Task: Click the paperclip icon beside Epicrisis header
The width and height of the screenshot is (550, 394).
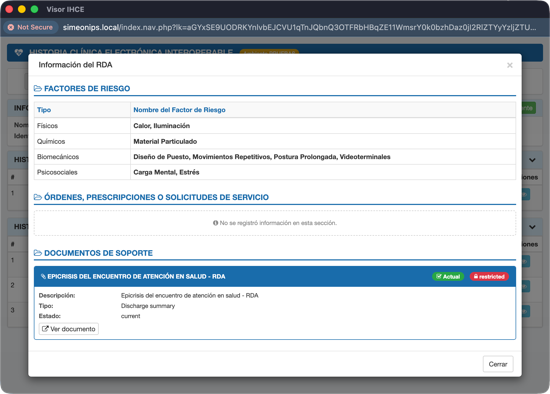Action: click(x=43, y=276)
